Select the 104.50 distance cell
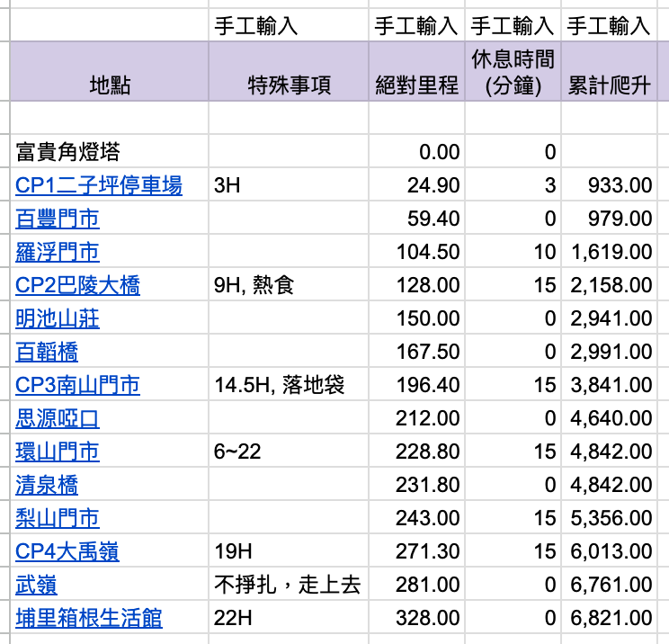This screenshot has height=644, width=669. [417, 251]
